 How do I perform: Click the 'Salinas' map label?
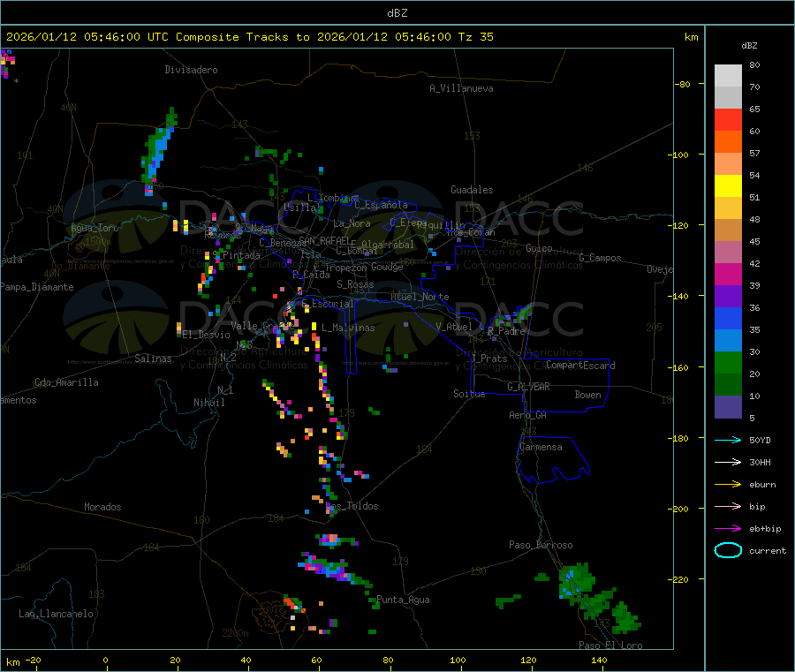(x=153, y=359)
